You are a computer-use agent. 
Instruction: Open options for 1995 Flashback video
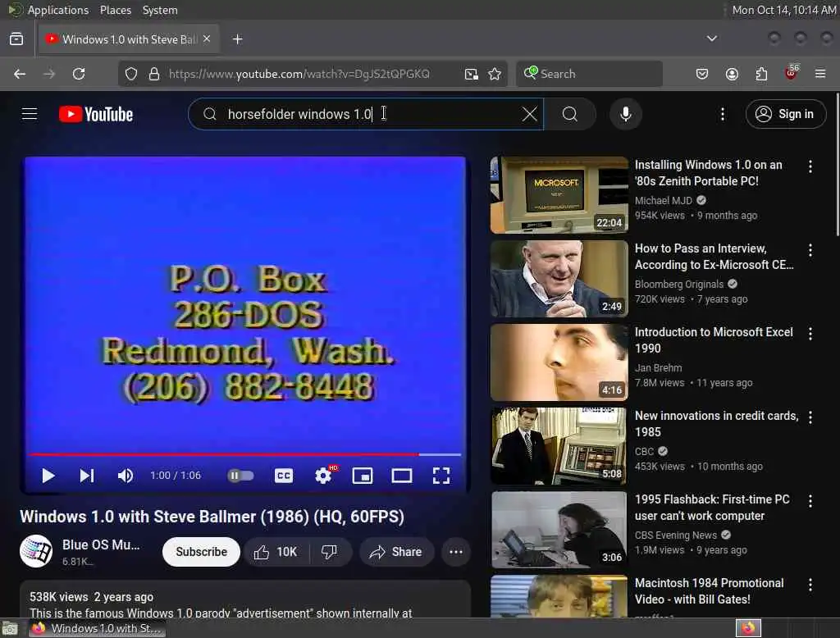[810, 501]
